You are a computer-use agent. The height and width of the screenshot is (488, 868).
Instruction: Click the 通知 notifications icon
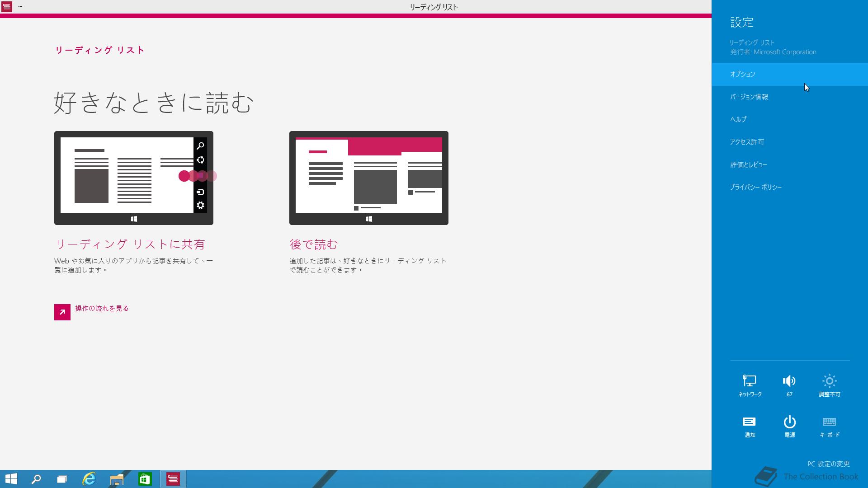pos(750,427)
